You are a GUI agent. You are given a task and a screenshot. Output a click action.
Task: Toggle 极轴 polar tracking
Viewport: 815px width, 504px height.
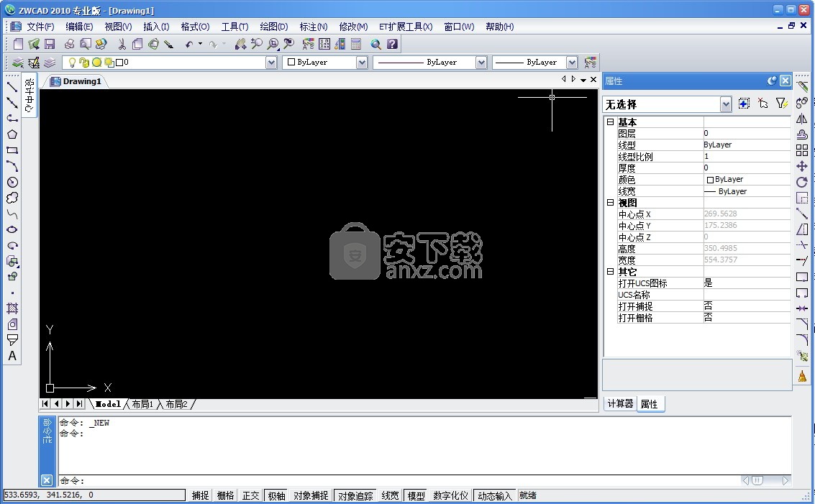click(x=276, y=495)
